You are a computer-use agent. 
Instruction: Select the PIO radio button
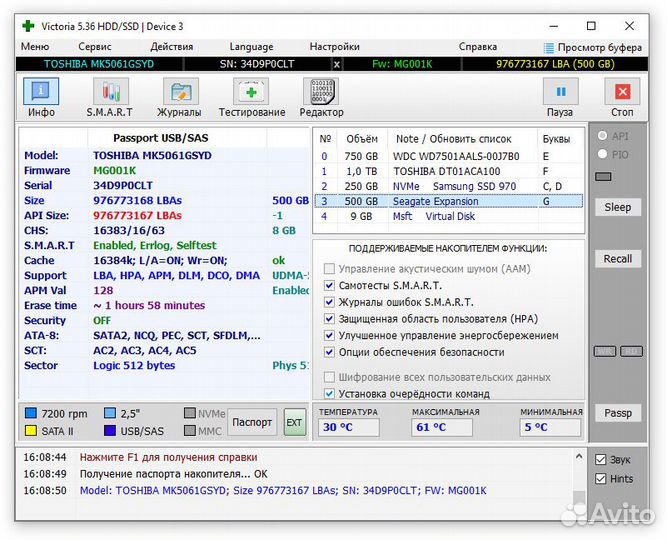tap(602, 154)
